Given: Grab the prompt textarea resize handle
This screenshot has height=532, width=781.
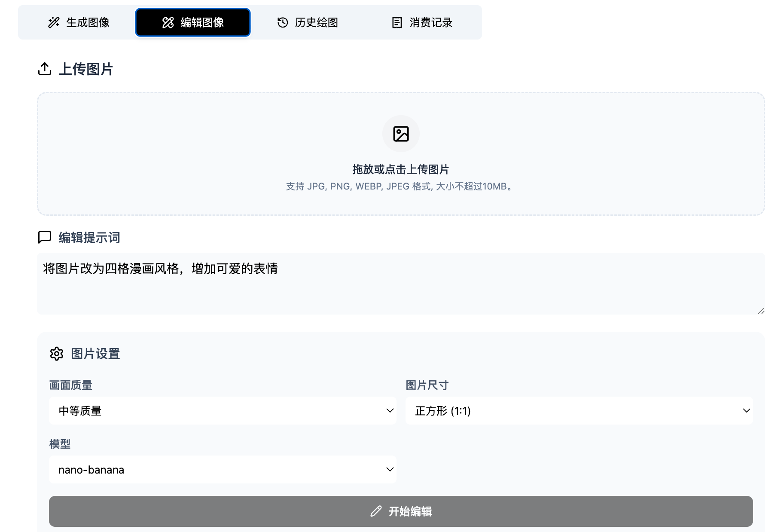Looking at the screenshot, I should click(x=761, y=311).
